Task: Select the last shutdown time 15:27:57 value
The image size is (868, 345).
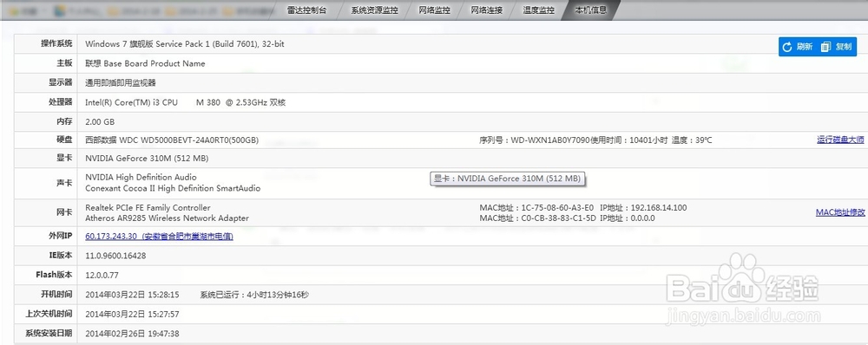Action: pos(132,314)
